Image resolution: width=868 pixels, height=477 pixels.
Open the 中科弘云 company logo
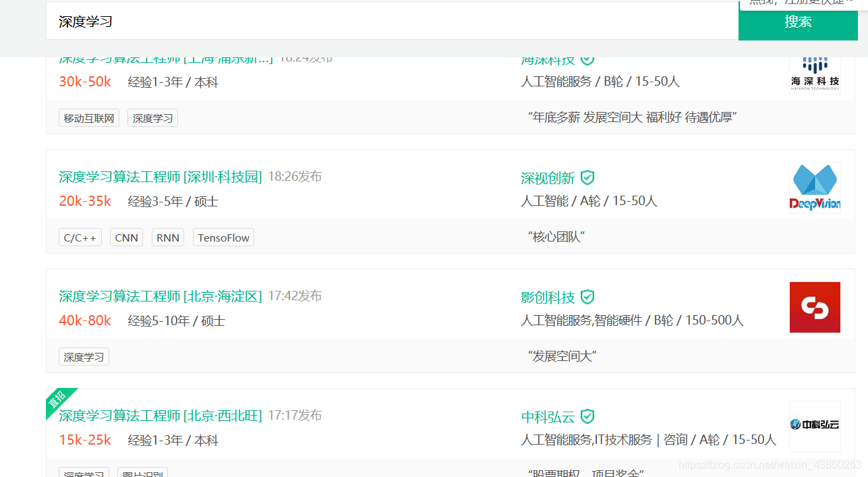pyautogui.click(x=815, y=426)
